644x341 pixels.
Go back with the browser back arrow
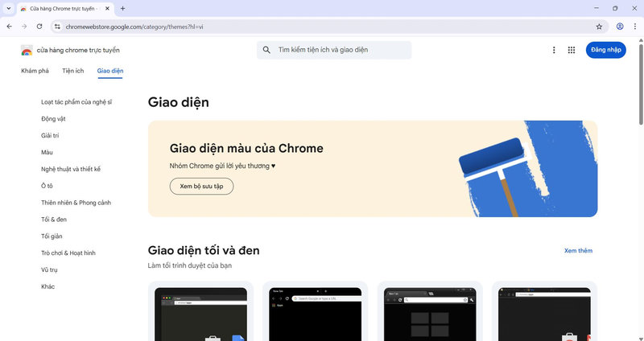coord(10,27)
